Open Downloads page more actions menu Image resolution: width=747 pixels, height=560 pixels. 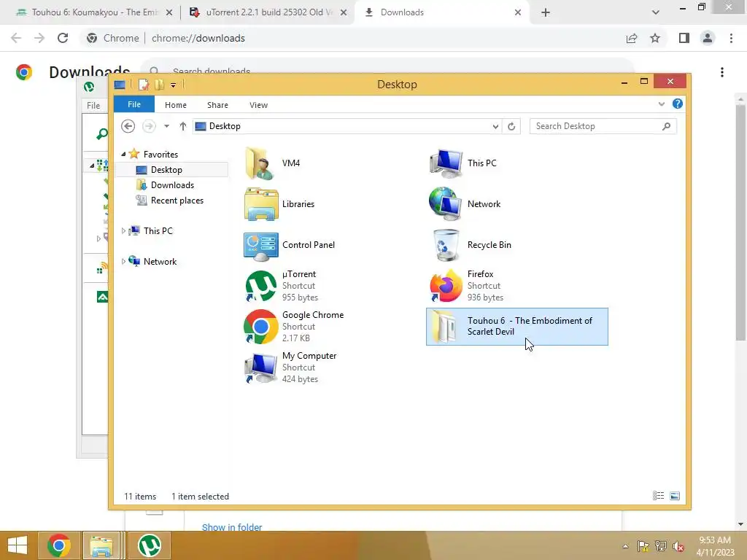(x=722, y=72)
